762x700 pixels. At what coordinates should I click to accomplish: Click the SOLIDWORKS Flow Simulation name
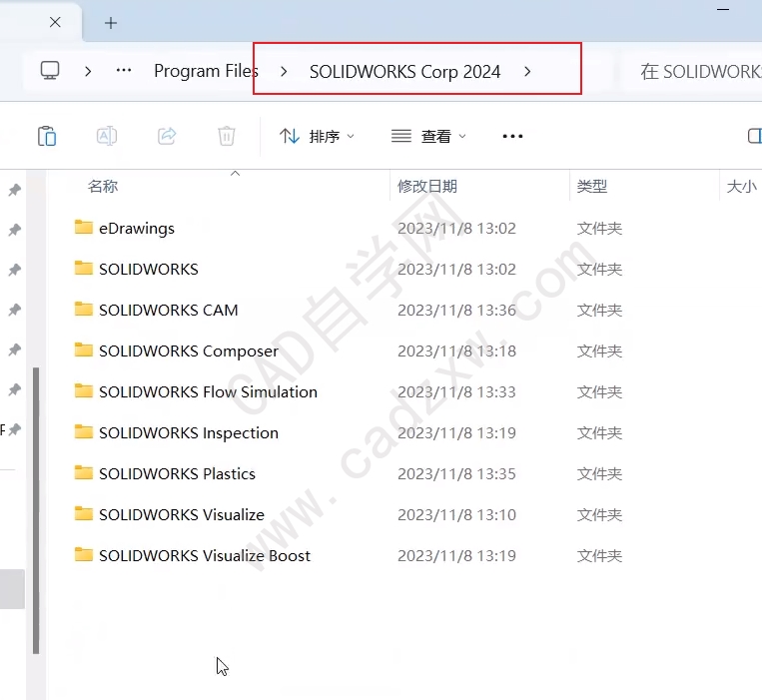[x=208, y=392]
